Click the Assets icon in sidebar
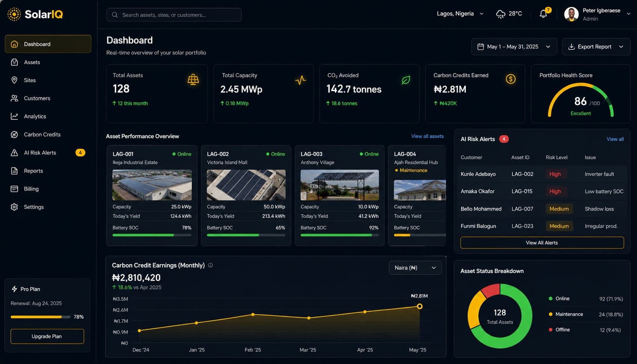Image resolution: width=637 pixels, height=364 pixels. click(x=14, y=62)
